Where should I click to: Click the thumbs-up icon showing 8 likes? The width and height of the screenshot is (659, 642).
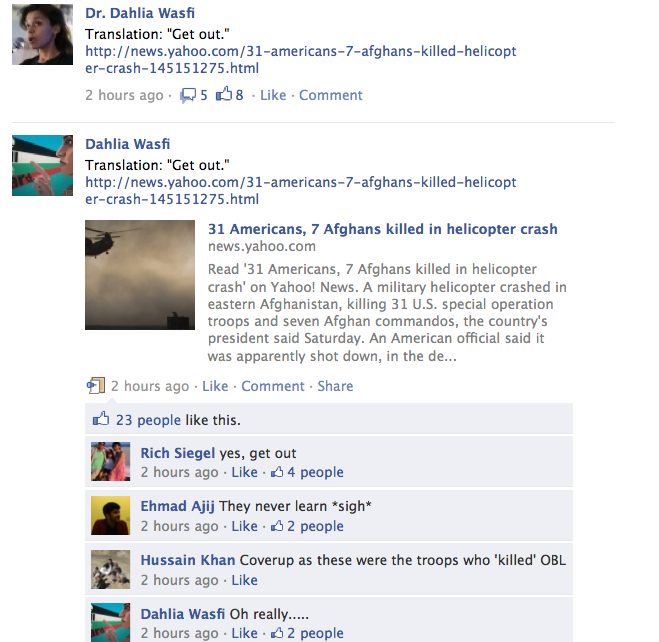(x=224, y=94)
